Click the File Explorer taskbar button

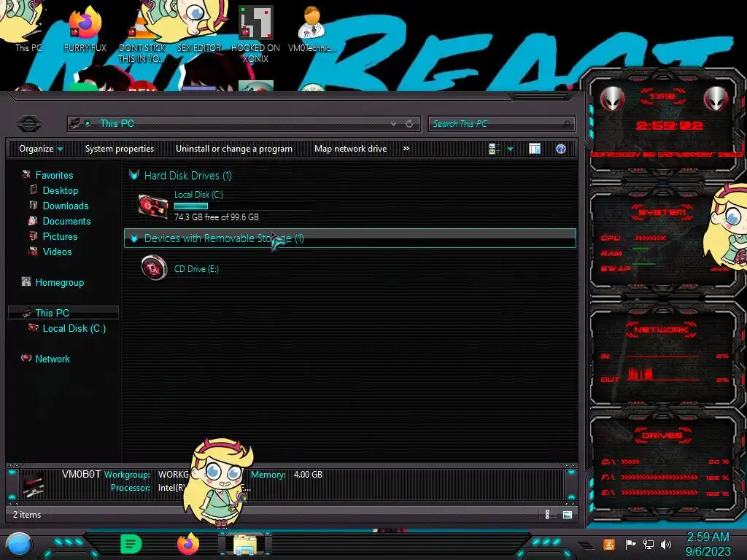(x=245, y=545)
